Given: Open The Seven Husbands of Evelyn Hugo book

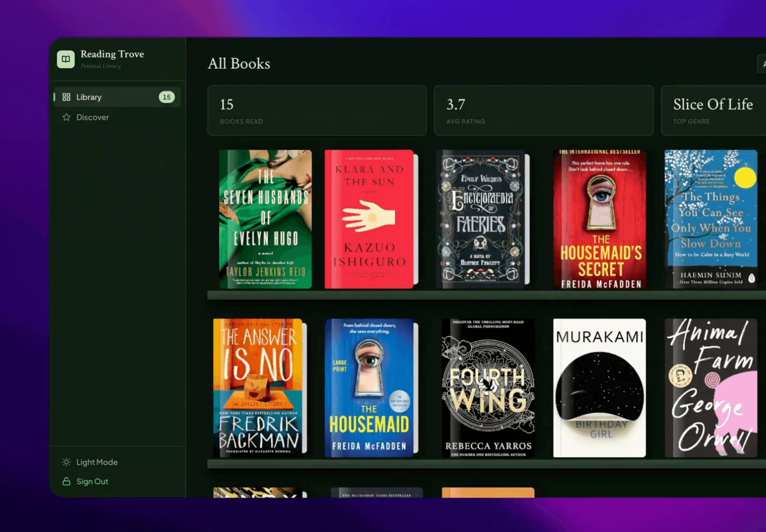Looking at the screenshot, I should (265, 219).
